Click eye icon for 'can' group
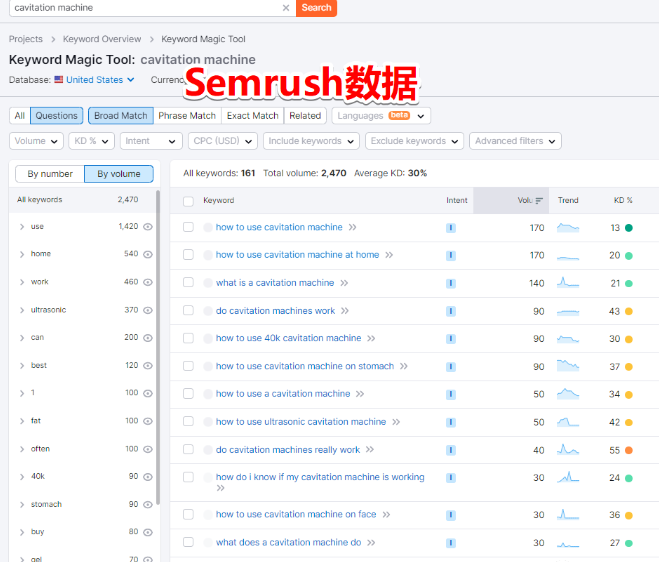 pos(148,338)
